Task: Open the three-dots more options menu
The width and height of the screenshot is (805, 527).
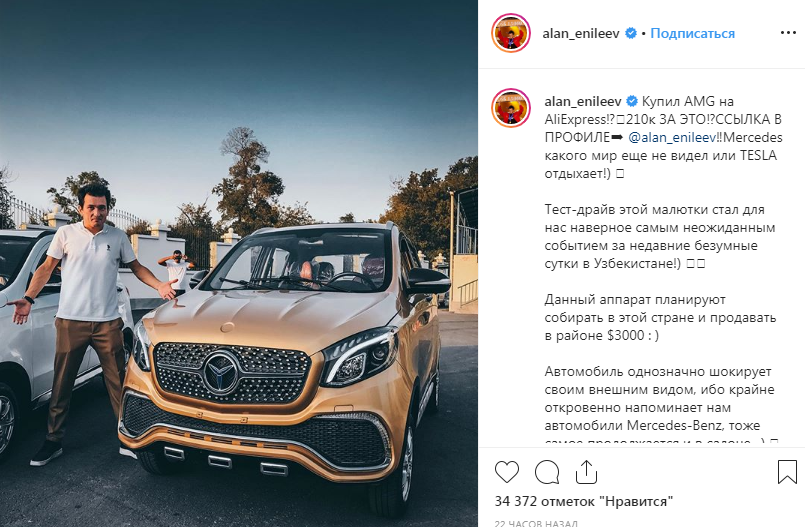Action: tap(788, 33)
